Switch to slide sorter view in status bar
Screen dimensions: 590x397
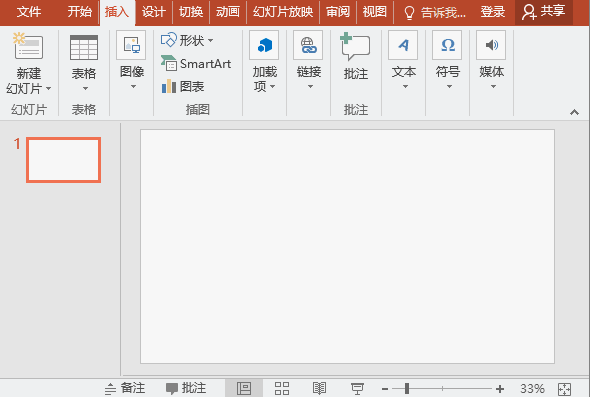pyautogui.click(x=282, y=388)
